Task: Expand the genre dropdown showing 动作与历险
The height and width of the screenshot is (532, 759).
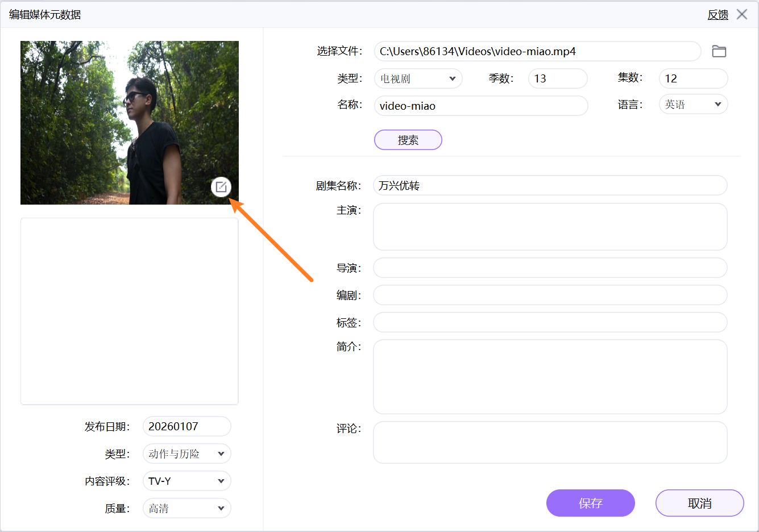Action: (186, 454)
